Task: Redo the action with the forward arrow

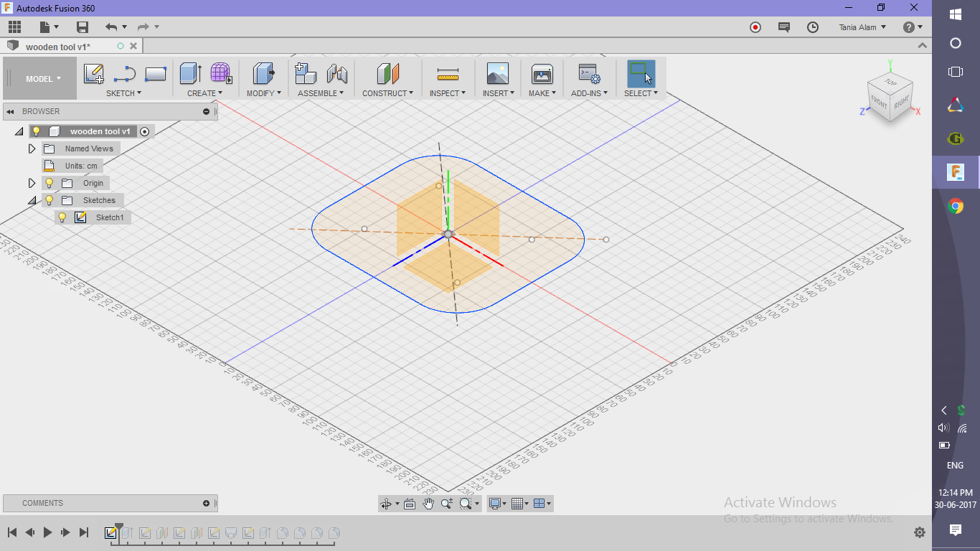Action: tap(143, 27)
